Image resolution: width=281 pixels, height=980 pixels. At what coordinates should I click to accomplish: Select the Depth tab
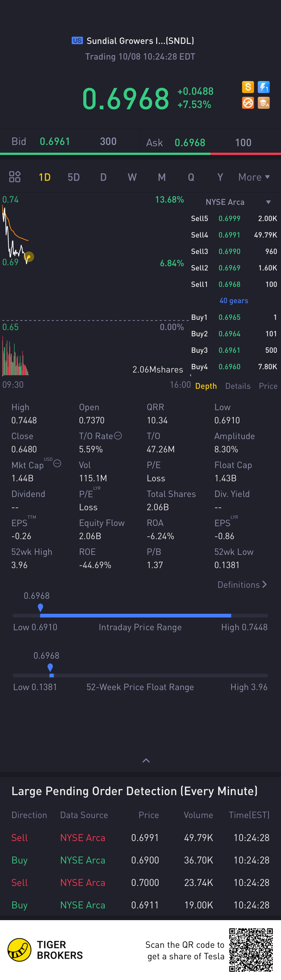206,386
